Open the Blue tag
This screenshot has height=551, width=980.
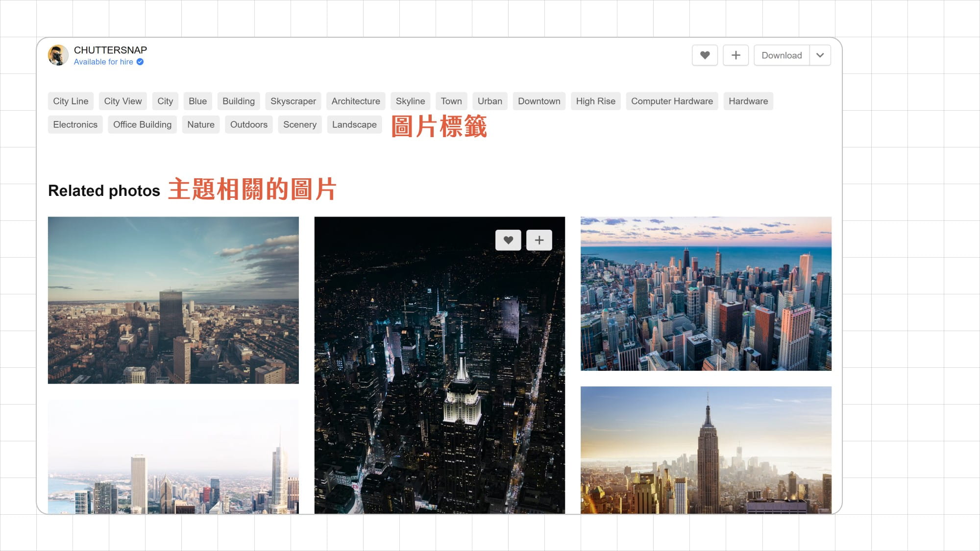point(198,101)
